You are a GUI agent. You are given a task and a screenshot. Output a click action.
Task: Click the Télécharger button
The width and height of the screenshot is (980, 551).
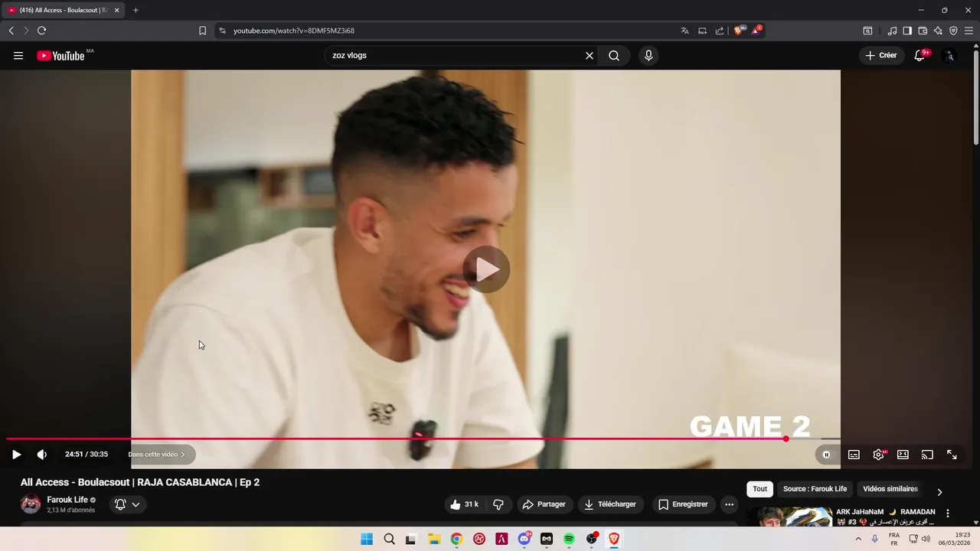[x=610, y=504]
